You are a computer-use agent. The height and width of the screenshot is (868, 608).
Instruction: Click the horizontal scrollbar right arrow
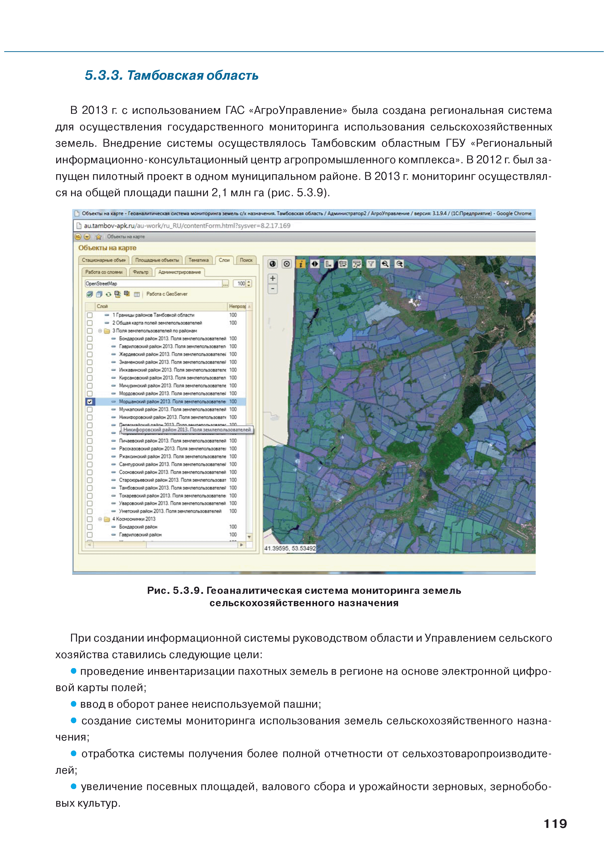pyautogui.click(x=241, y=545)
